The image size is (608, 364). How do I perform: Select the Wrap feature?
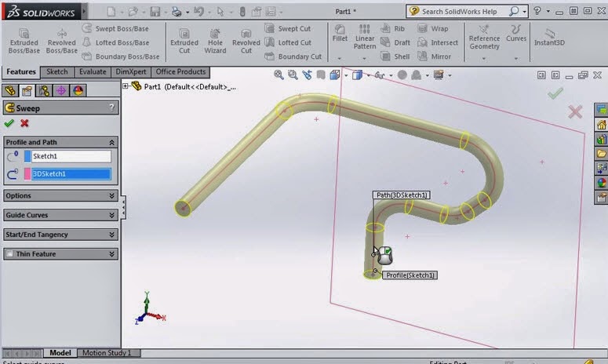[x=432, y=28]
